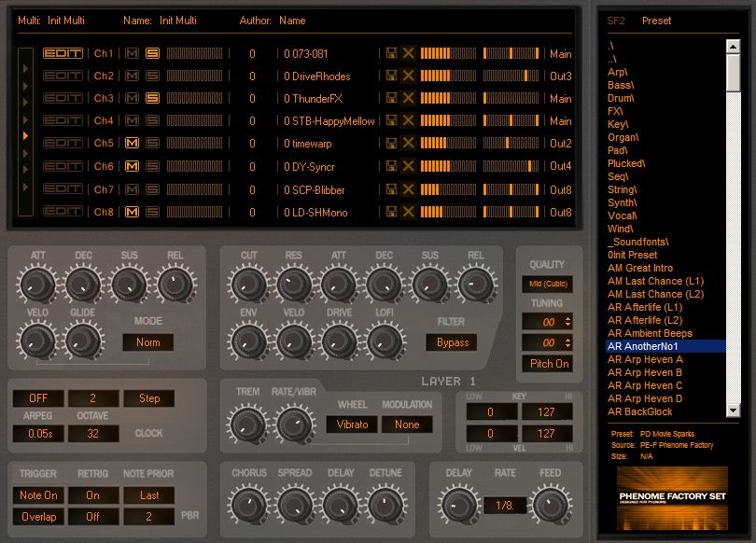The width and height of the screenshot is (756, 543).
Task: Toggle solo on channel 3
Action: [x=152, y=98]
